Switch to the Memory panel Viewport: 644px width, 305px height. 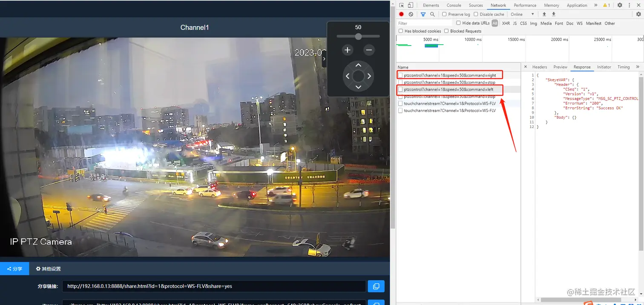(551, 5)
